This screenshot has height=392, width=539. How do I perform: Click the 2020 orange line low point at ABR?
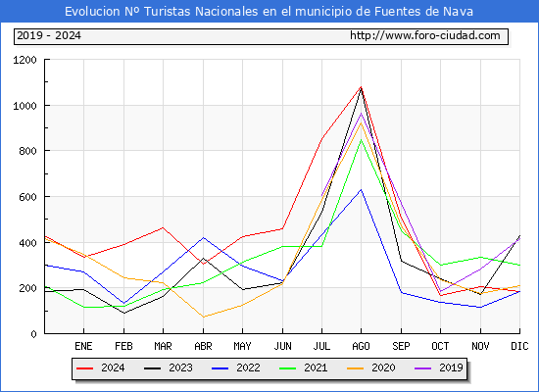203,318
